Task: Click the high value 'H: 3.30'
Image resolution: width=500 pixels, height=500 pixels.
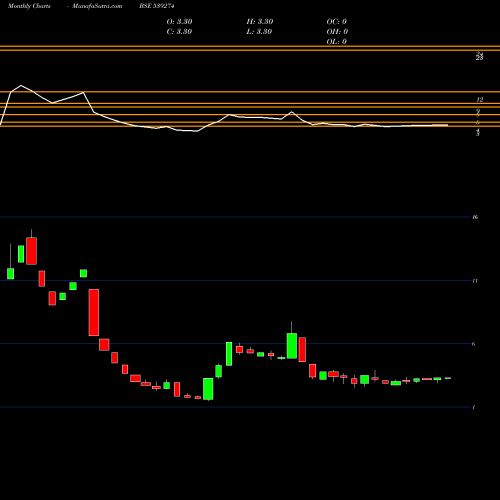Action: click(x=260, y=22)
